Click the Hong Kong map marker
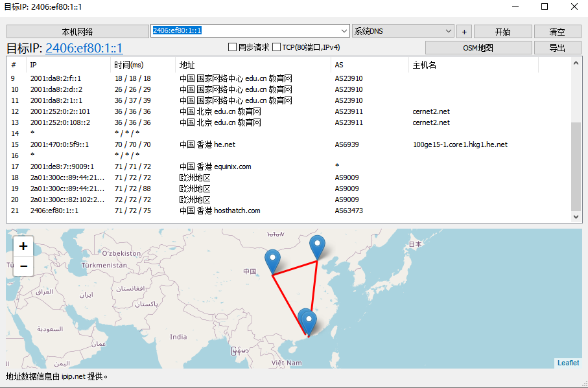 pos(309,322)
